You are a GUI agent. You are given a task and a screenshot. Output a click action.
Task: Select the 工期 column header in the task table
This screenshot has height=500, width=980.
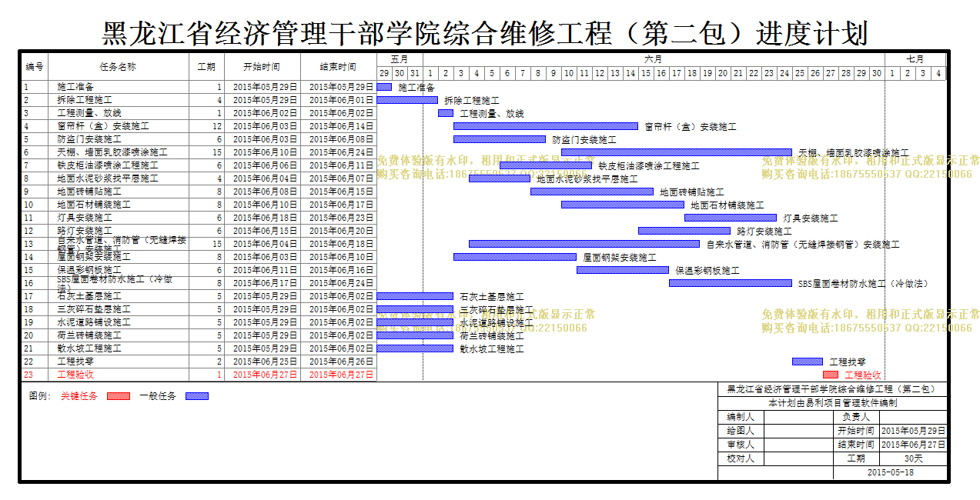point(206,67)
